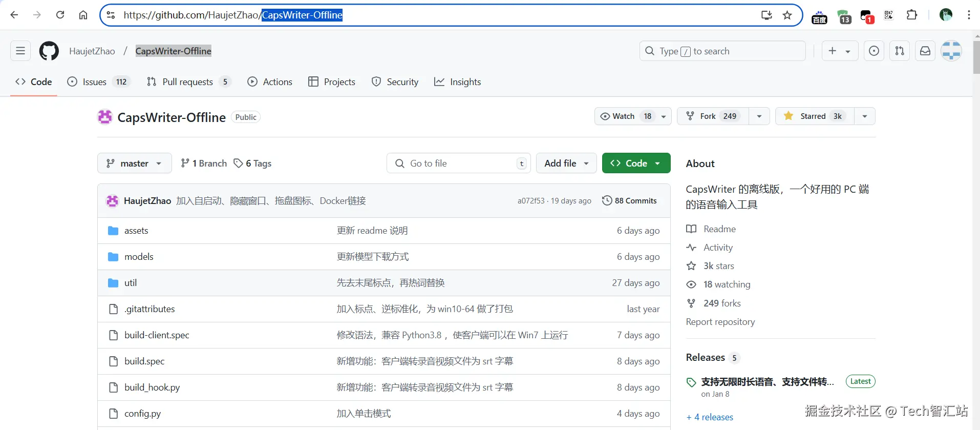View the 88 Commits history

click(x=629, y=201)
